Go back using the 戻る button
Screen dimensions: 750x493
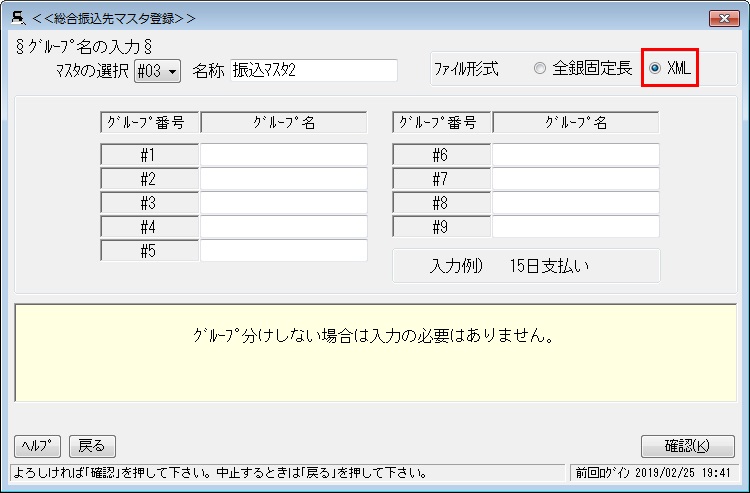tap(92, 446)
